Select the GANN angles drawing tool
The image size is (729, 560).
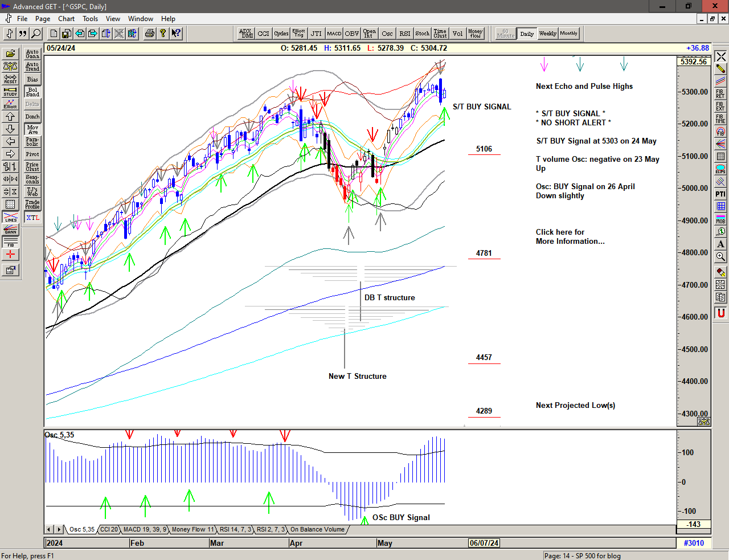[10, 230]
